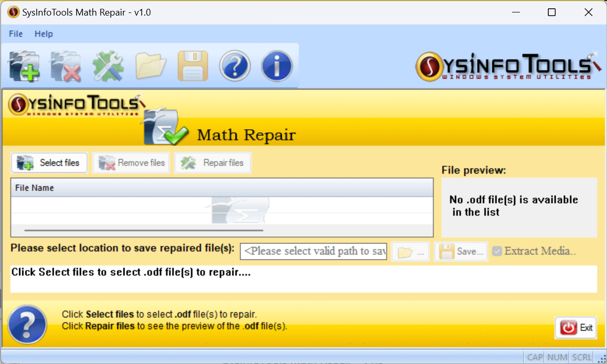Click the large blue help icon at bottom
The height and width of the screenshot is (364, 607).
(x=27, y=325)
